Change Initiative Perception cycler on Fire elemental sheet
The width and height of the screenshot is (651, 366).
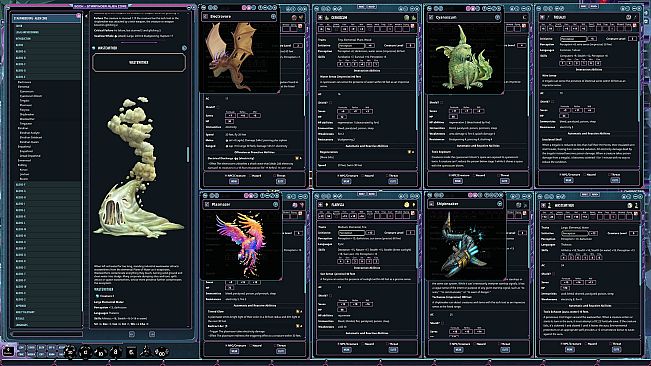tap(351, 232)
